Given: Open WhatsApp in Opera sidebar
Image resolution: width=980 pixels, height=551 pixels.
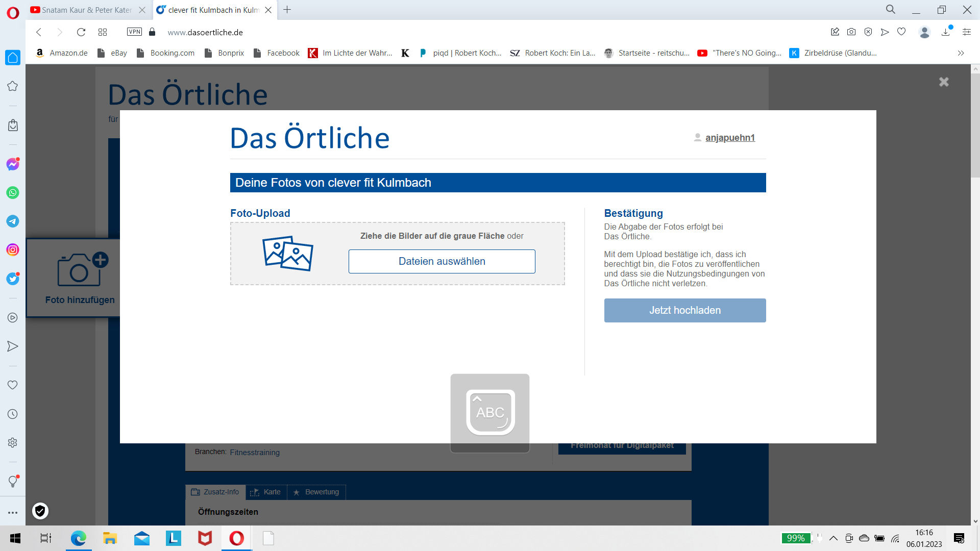Looking at the screenshot, I should point(13,193).
